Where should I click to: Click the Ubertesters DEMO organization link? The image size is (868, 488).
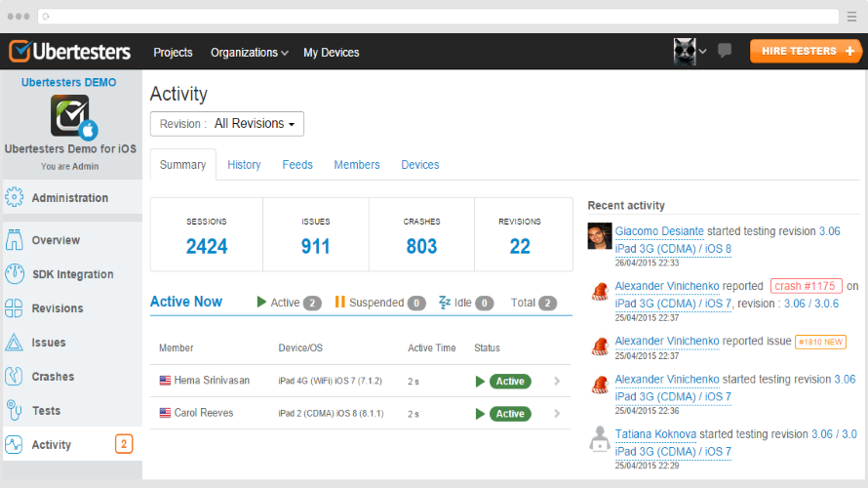[x=68, y=82]
